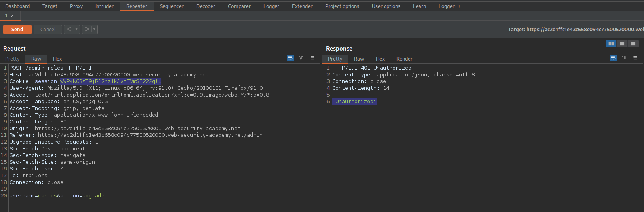Image resolution: width=644 pixels, height=212 pixels.
Task: Open the Logger++ tab
Action: 449,6
